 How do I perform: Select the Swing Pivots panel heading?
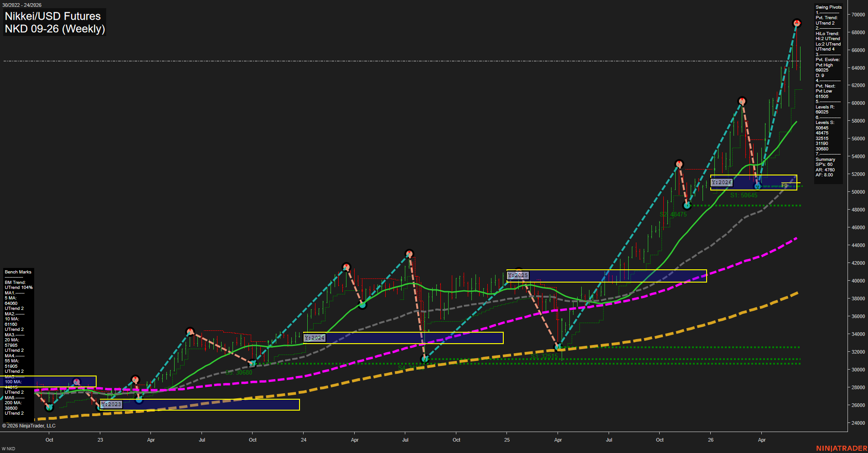(x=828, y=7)
